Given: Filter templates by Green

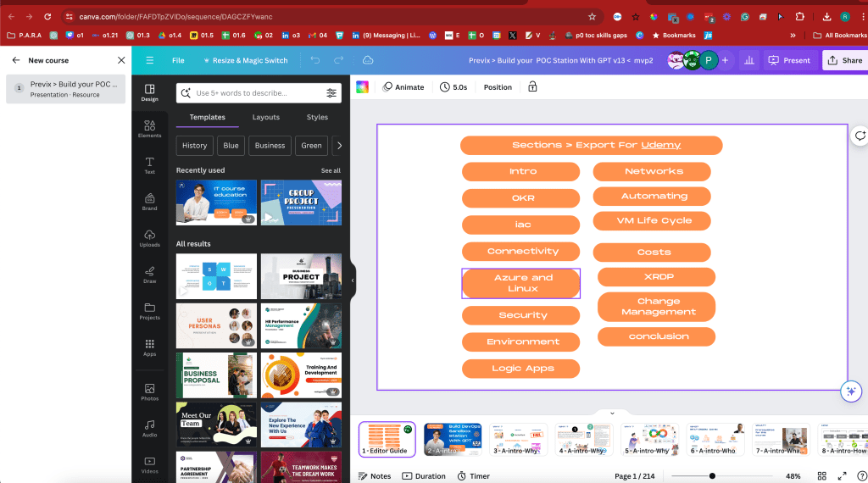Looking at the screenshot, I should tap(311, 146).
